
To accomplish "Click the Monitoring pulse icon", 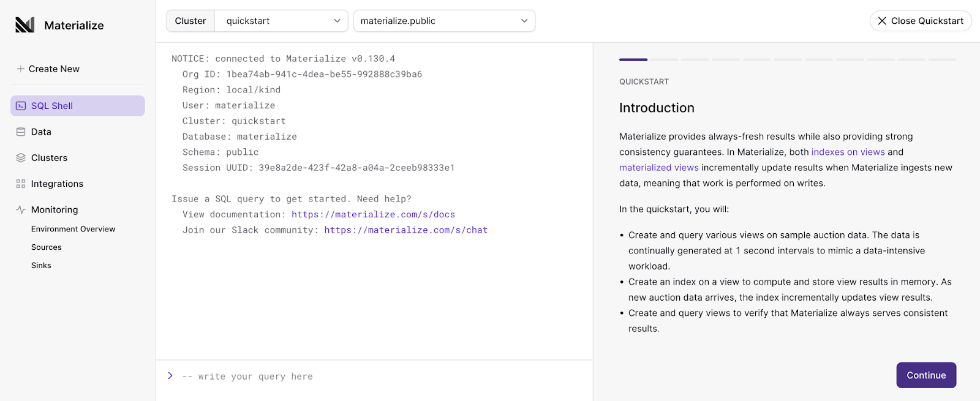I will [x=21, y=209].
